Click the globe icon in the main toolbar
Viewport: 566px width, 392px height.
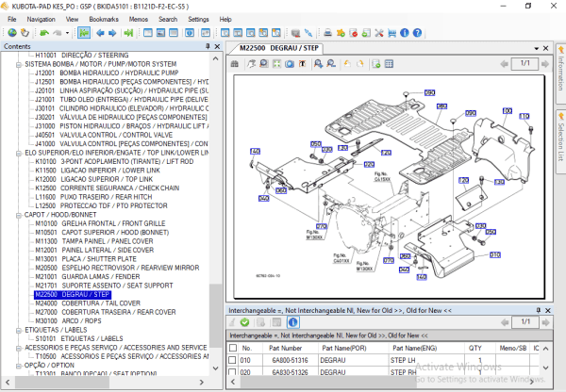12,33
